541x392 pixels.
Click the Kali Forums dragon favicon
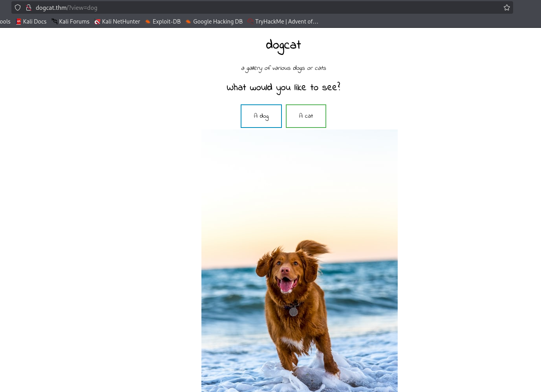point(54,22)
